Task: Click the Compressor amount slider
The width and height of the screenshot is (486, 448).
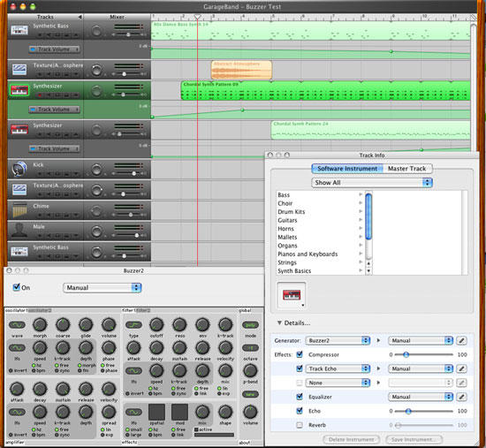Action: click(x=423, y=354)
